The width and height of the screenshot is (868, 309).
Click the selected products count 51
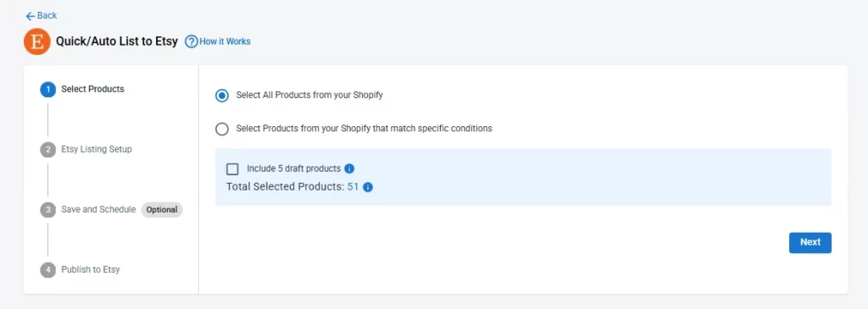[x=353, y=187]
